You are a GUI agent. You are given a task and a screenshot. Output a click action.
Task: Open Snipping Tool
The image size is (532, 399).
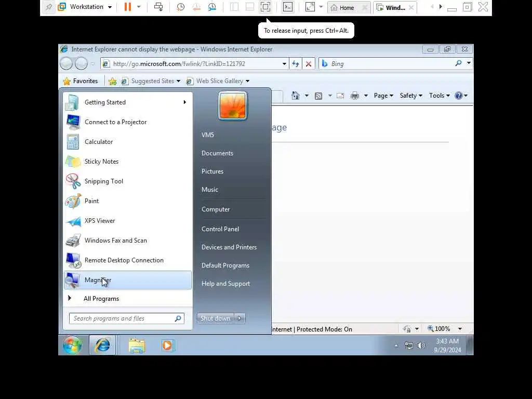(x=128, y=181)
